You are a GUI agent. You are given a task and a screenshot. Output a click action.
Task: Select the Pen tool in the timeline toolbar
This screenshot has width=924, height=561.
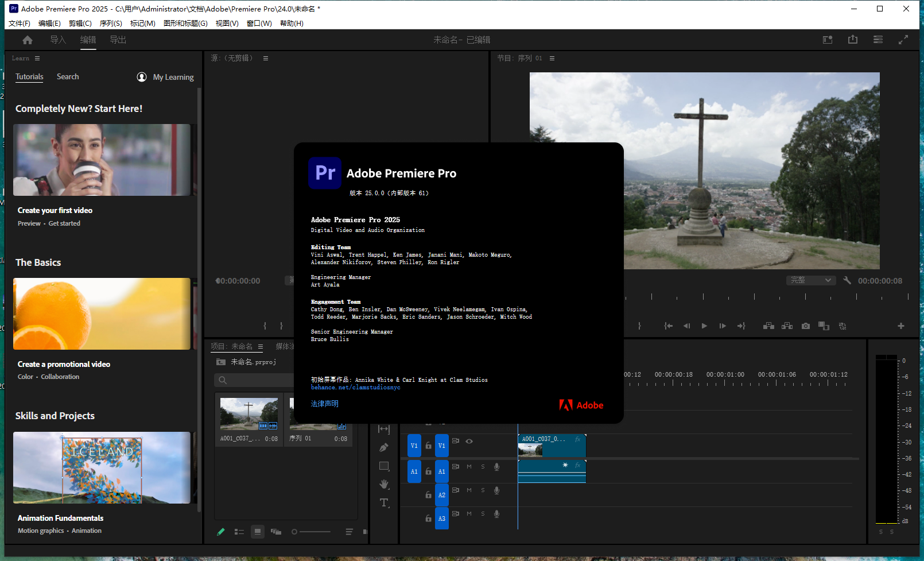[x=384, y=447]
